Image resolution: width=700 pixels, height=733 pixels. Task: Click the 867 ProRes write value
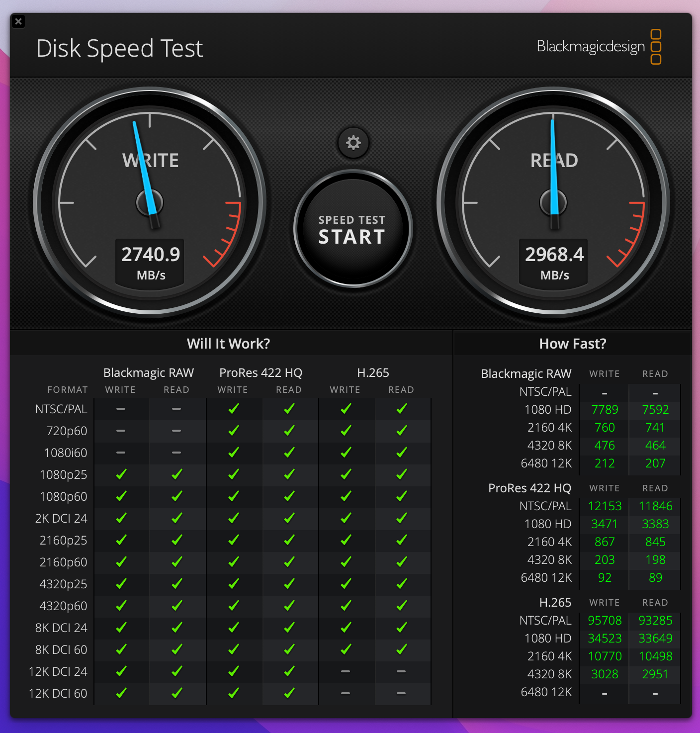point(605,542)
